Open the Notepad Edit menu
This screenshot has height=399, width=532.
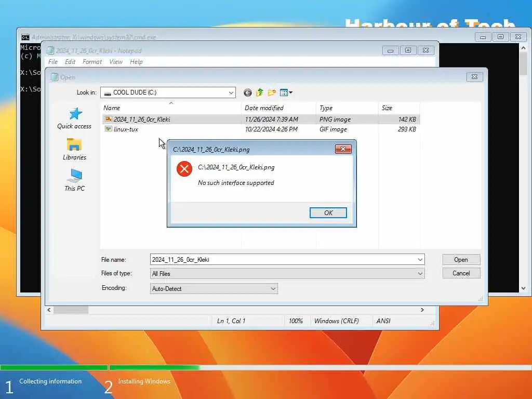click(x=70, y=62)
